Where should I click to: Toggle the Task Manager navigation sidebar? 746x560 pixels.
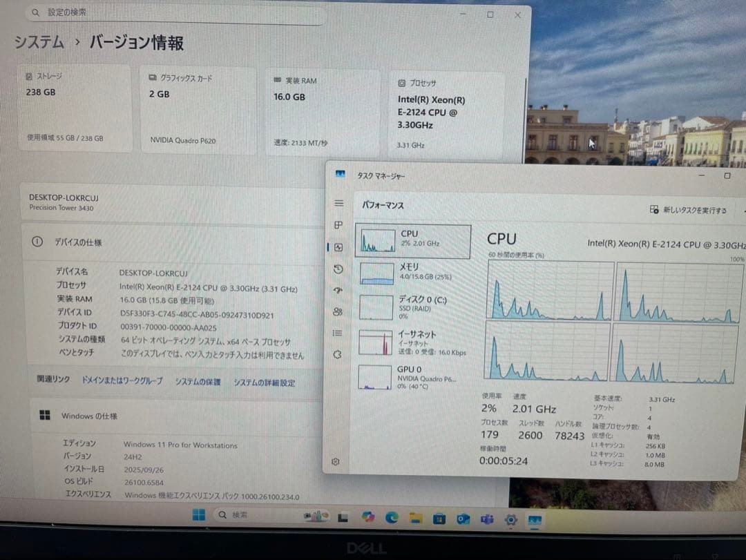pos(338,203)
